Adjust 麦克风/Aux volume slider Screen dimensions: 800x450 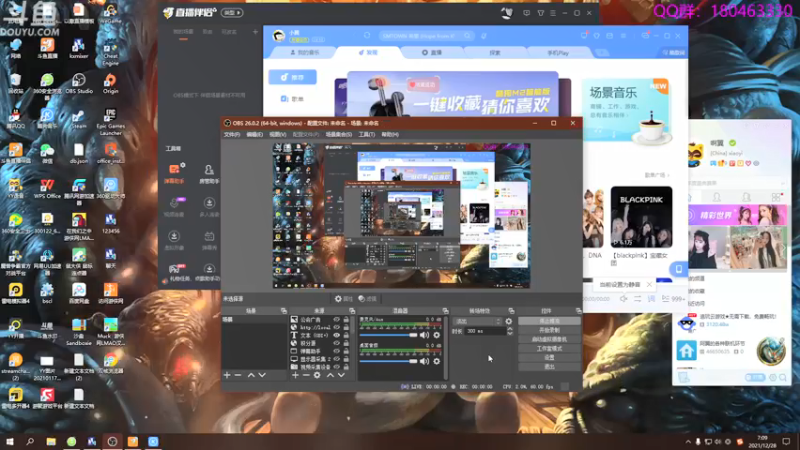388,335
